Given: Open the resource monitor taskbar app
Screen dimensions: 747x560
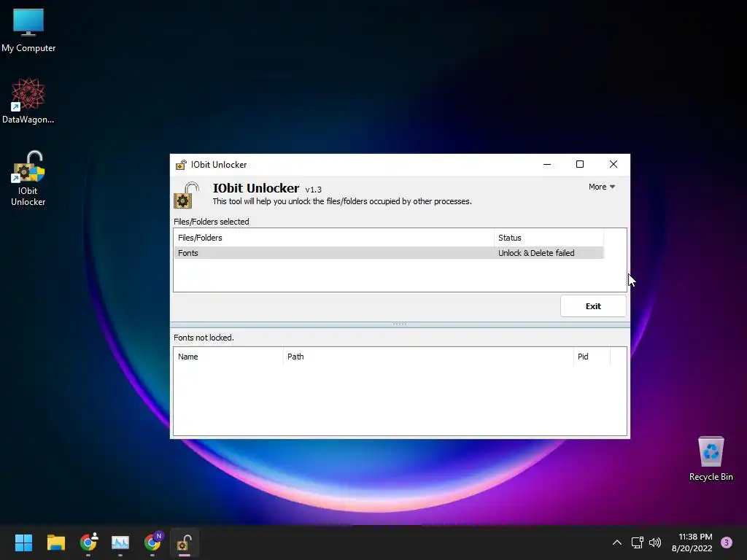Looking at the screenshot, I should pos(120,542).
